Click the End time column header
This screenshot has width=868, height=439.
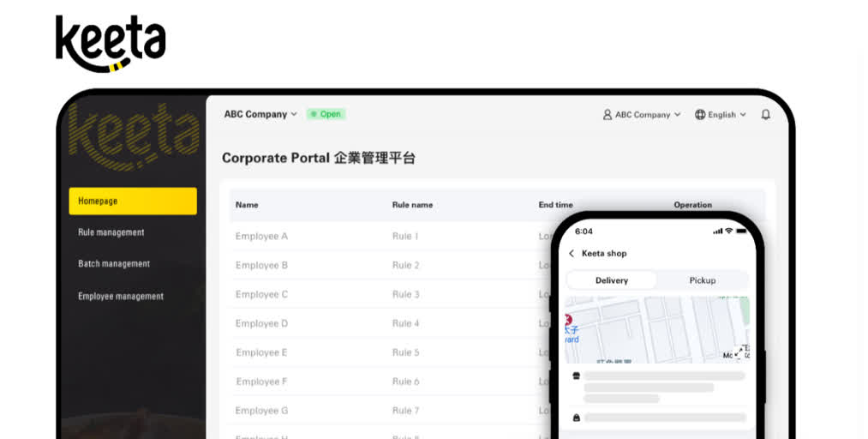coord(556,205)
